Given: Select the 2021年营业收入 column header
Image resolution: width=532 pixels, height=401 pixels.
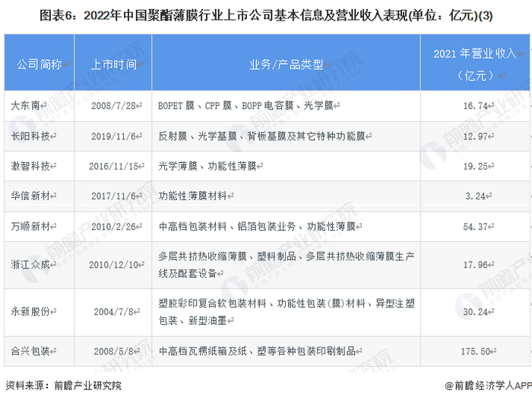Looking at the screenshot, I should coord(475,64).
